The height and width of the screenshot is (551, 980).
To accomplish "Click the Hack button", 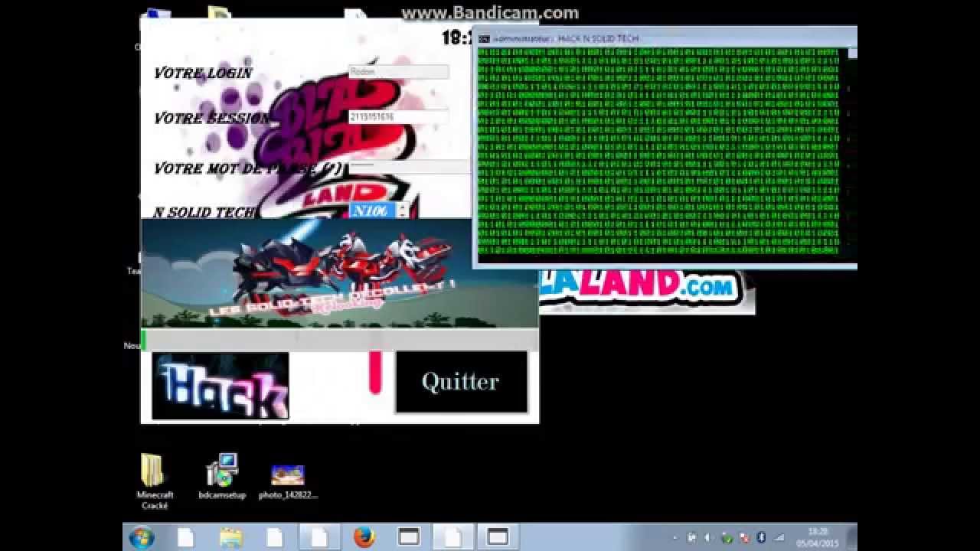I will click(x=220, y=386).
